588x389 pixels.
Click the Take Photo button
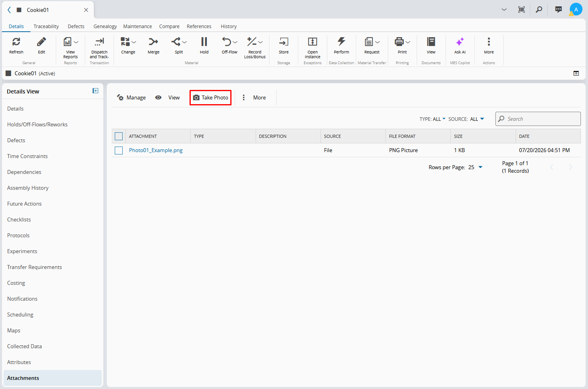tap(211, 97)
